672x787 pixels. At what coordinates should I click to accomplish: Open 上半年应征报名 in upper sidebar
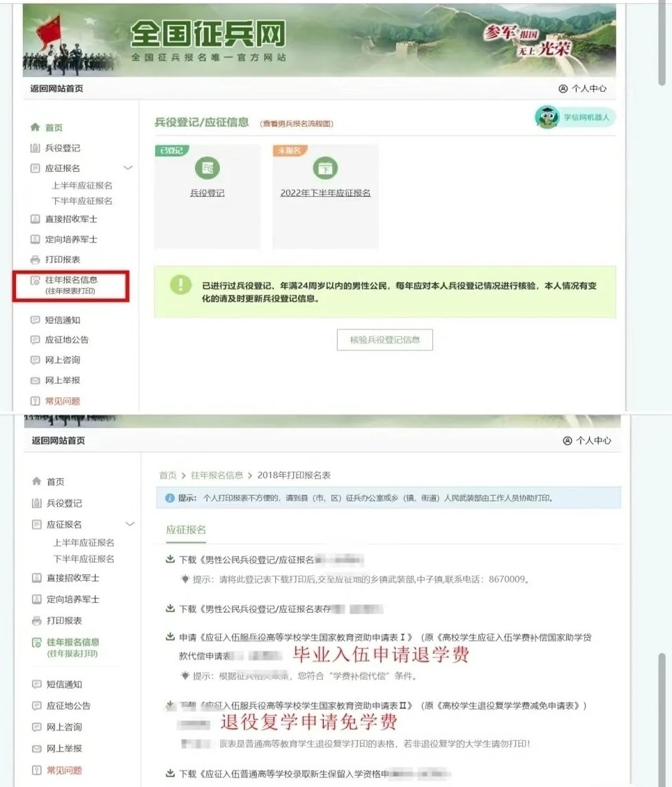click(82, 185)
